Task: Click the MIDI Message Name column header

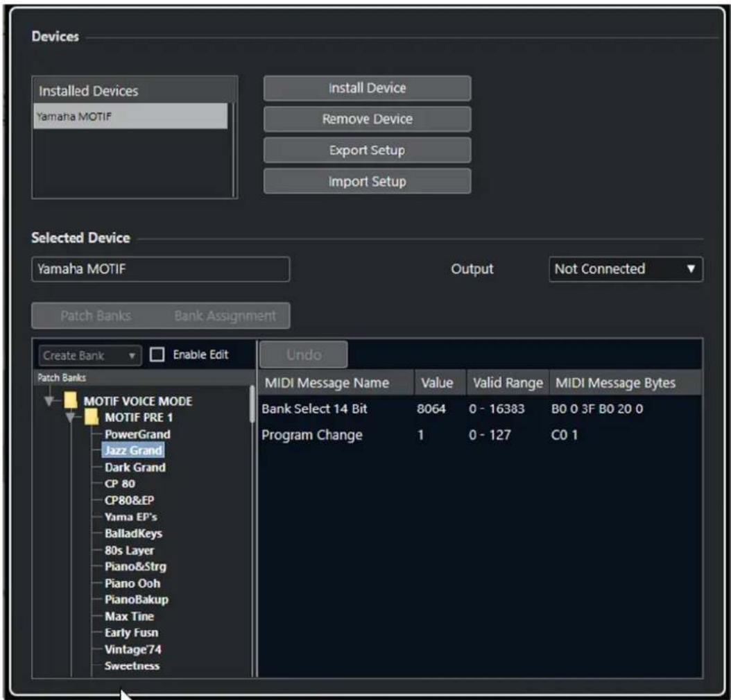Action: click(336, 383)
